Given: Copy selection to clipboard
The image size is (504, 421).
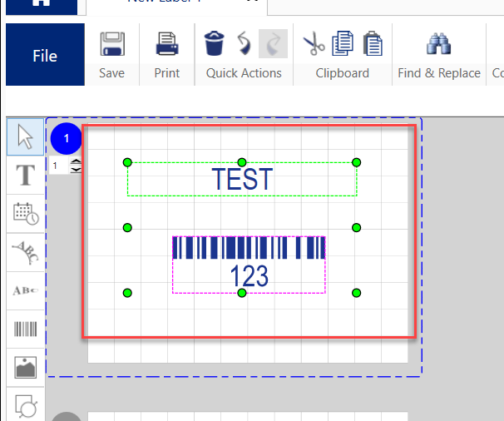Looking at the screenshot, I should (343, 43).
